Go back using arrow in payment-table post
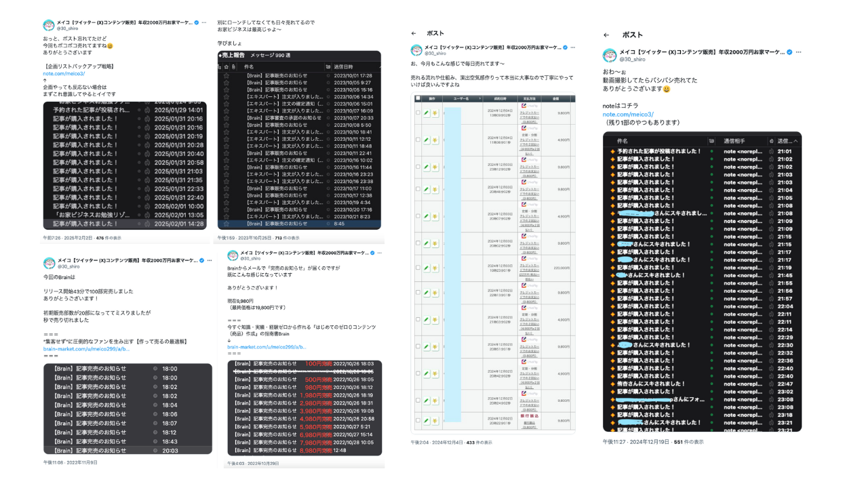 tap(414, 33)
